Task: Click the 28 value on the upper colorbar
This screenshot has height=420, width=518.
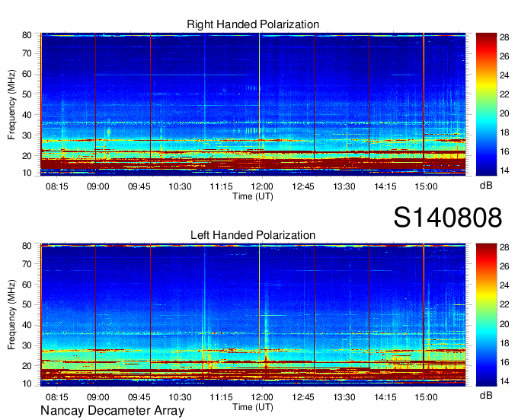Action: tap(504, 37)
